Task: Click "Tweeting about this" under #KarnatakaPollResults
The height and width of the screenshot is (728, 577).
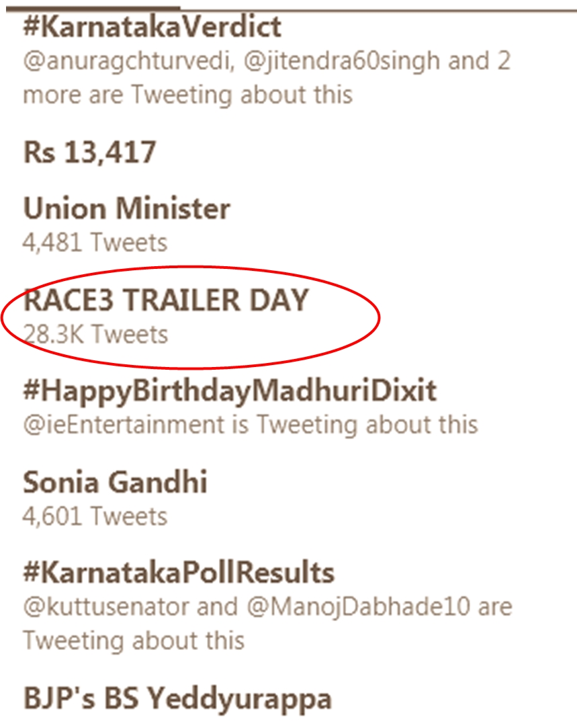Action: pyautogui.click(x=134, y=641)
